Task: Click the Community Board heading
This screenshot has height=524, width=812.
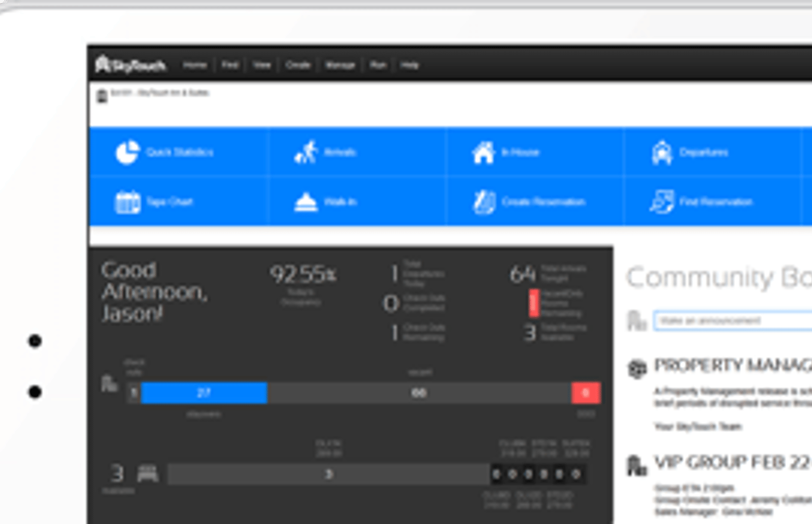Action: (719, 278)
